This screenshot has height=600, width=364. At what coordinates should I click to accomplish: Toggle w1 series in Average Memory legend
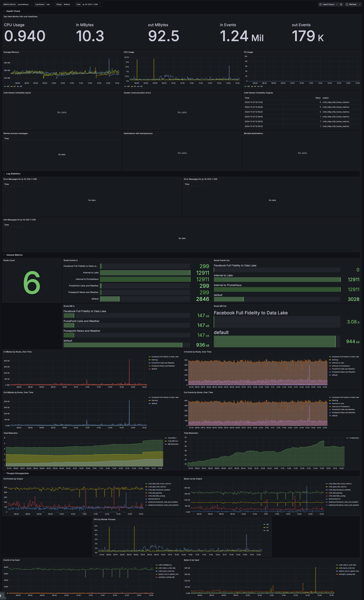[15, 86]
